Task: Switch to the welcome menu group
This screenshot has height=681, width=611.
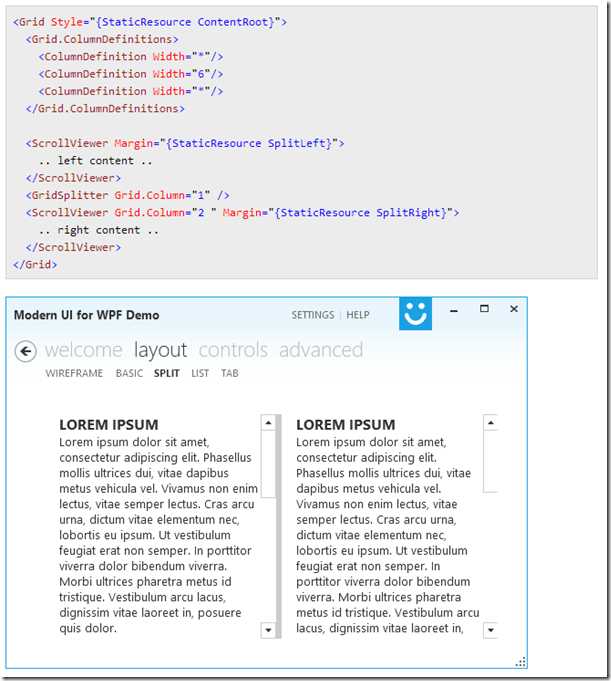Action: click(83, 350)
